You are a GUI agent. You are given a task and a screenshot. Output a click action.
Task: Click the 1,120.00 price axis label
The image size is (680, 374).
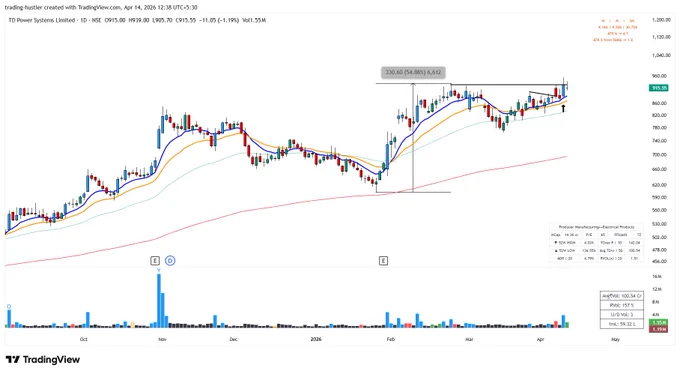661,37
